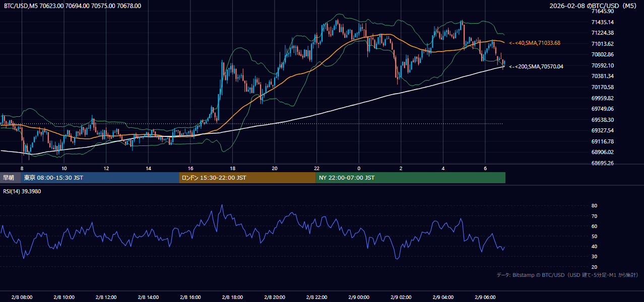
Task: Click price axis value 69538.30
Action: [x=603, y=120]
